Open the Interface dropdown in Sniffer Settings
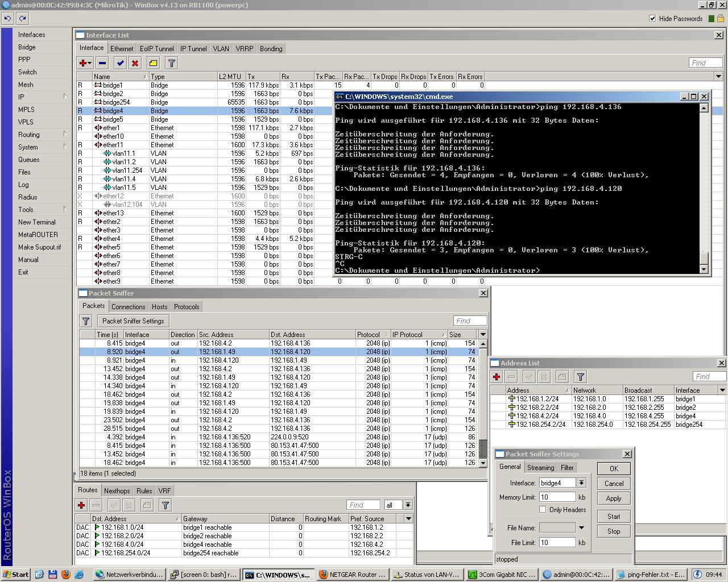The height and width of the screenshot is (582, 728). (581, 483)
